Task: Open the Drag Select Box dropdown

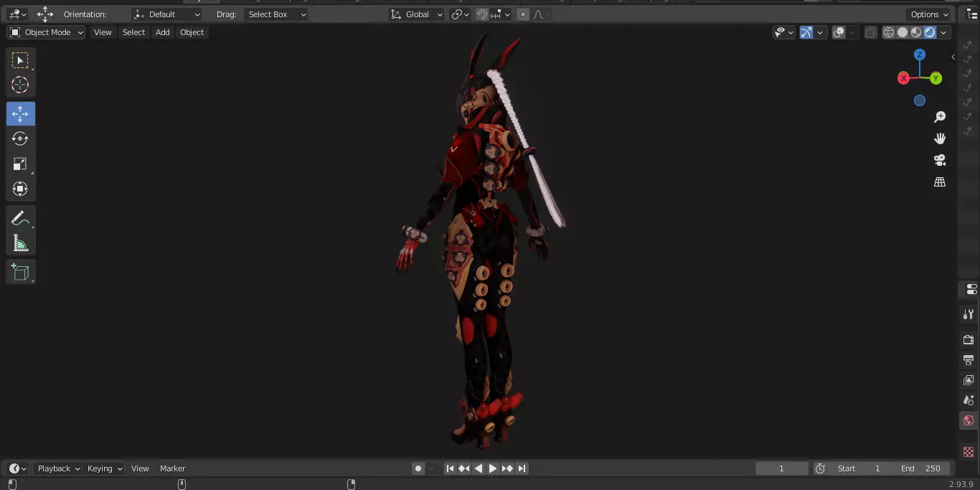Action: 276,14
